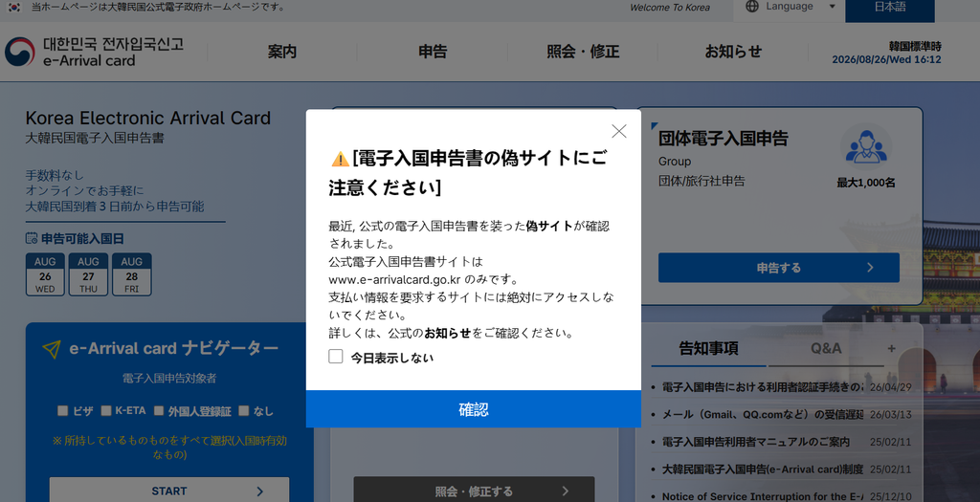
Task: Click the warning triangle icon in popup
Action: [x=340, y=160]
